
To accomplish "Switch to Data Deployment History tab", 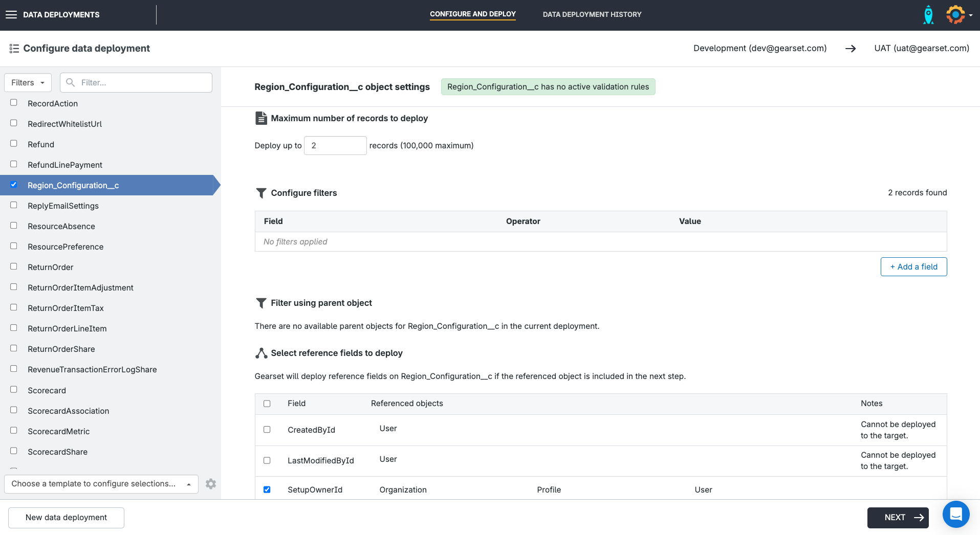I will tap(592, 15).
